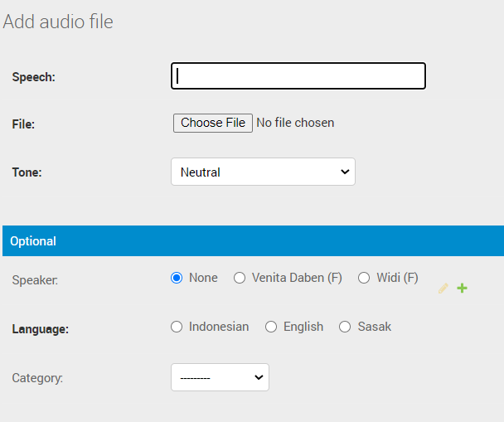Image resolution: width=504 pixels, height=422 pixels.
Task: Choose Sasak as the language
Action: [x=345, y=327]
